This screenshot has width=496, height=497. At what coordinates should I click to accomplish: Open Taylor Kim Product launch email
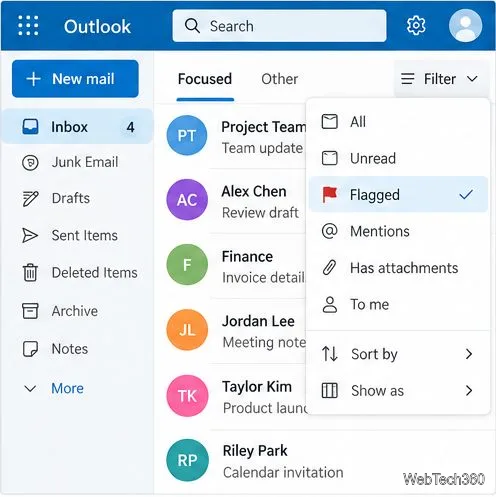coord(231,396)
